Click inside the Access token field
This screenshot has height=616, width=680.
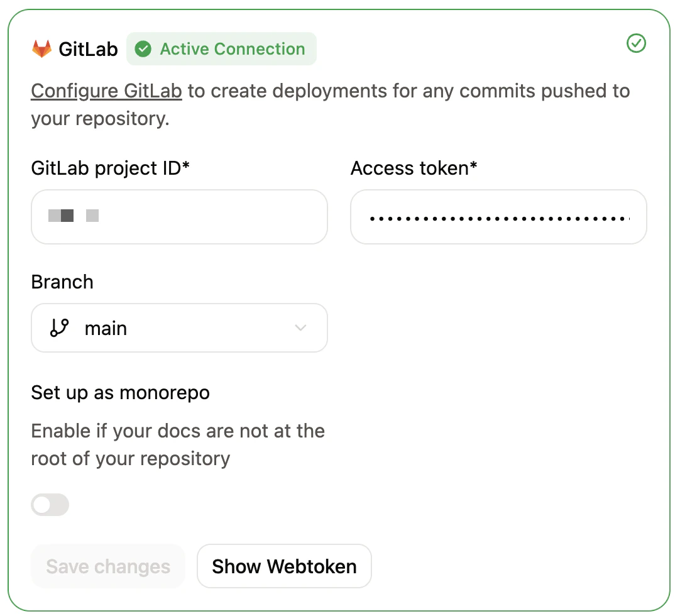(498, 217)
